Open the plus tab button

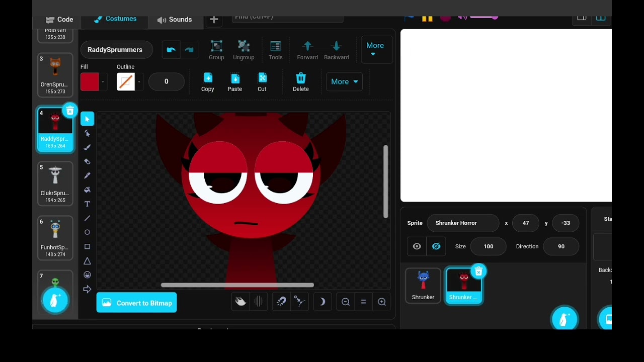(x=214, y=20)
